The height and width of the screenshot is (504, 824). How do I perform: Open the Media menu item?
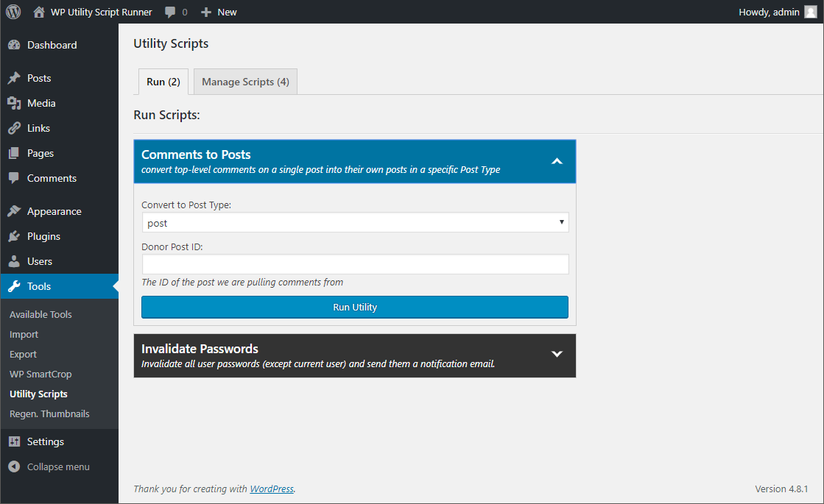pyautogui.click(x=41, y=104)
